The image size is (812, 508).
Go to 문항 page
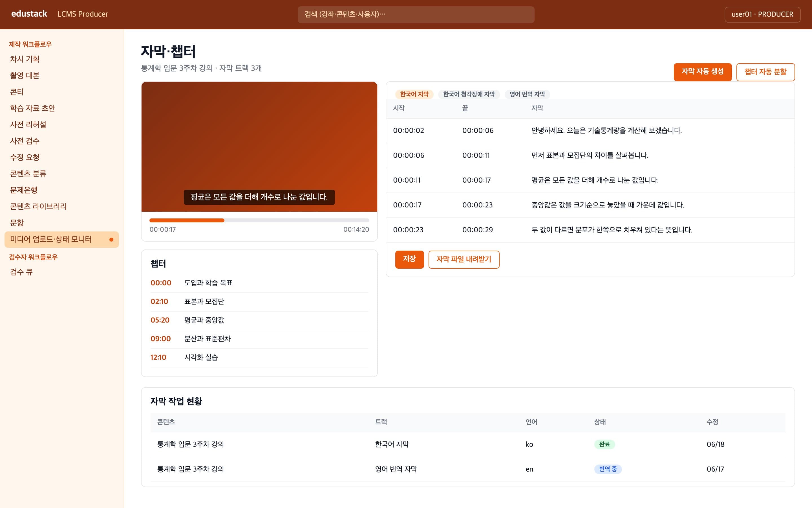pyautogui.click(x=62, y=223)
